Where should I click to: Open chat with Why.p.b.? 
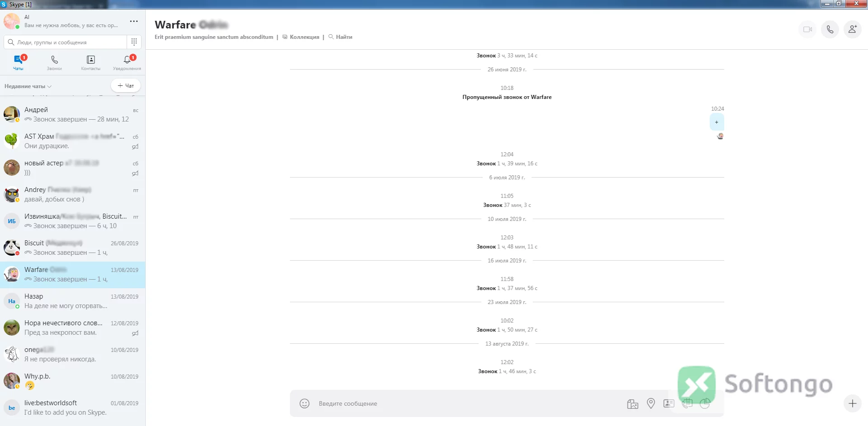point(72,381)
